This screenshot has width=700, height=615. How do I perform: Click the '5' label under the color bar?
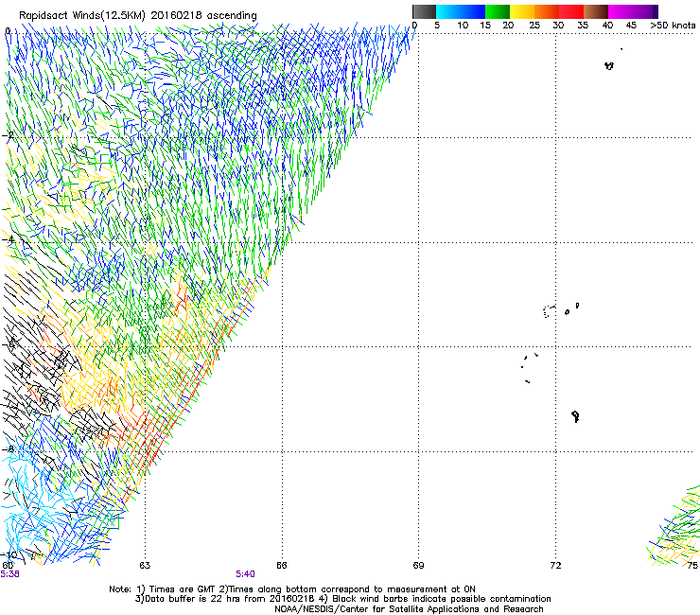point(437,26)
